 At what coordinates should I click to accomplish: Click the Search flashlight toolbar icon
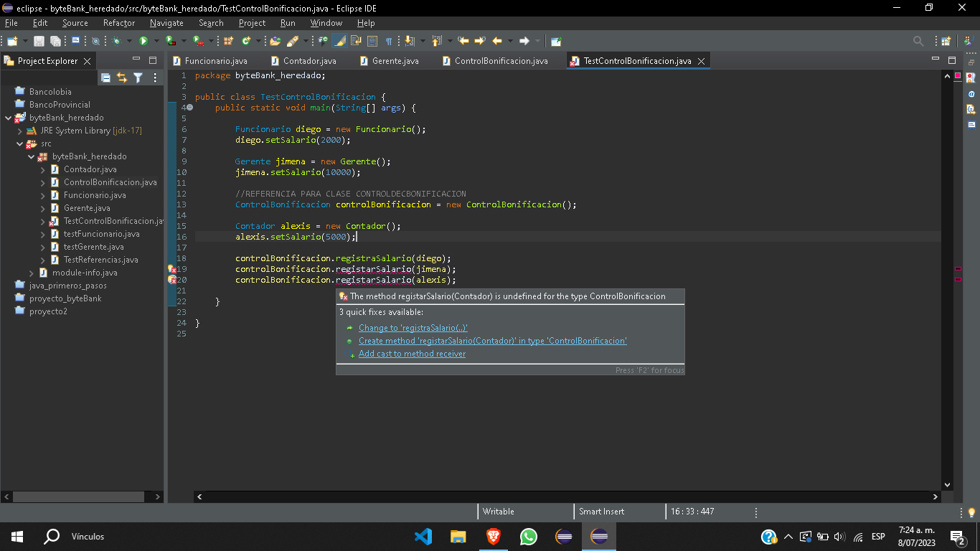point(292,41)
